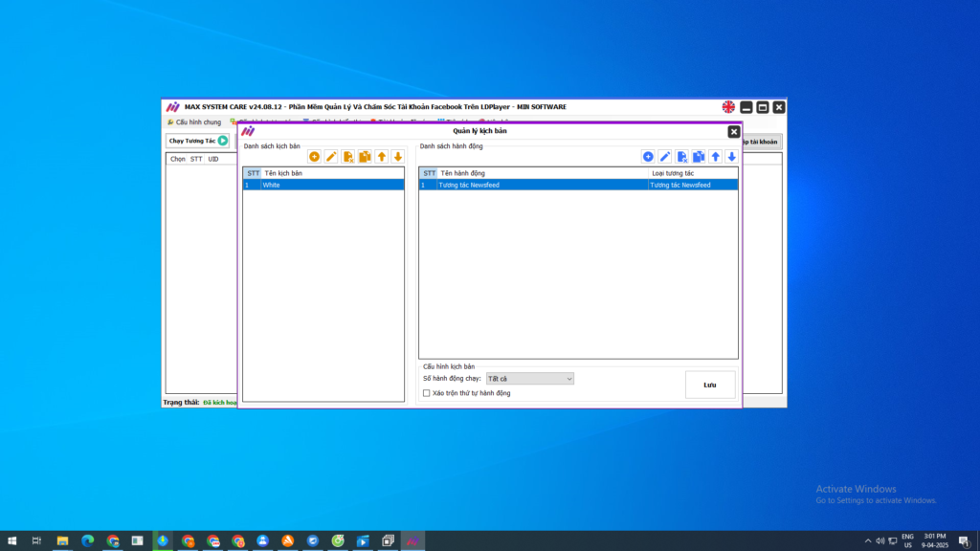
Task: Open the Cấu hình chung menu
Action: tap(194, 122)
